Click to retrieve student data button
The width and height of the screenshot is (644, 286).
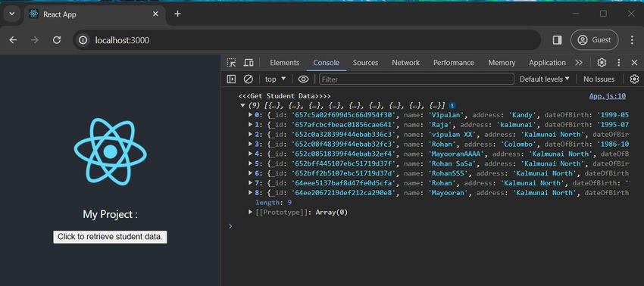[x=110, y=237]
